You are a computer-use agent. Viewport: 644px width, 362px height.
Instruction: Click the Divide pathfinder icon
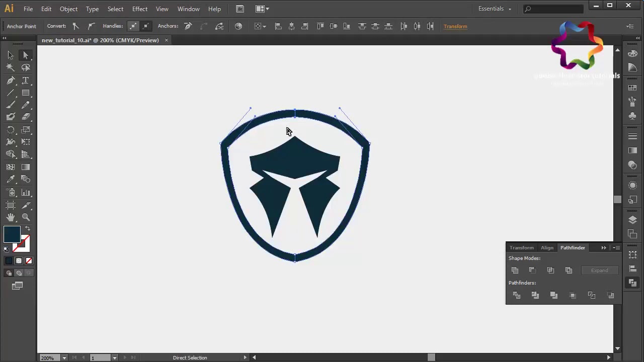point(517,295)
